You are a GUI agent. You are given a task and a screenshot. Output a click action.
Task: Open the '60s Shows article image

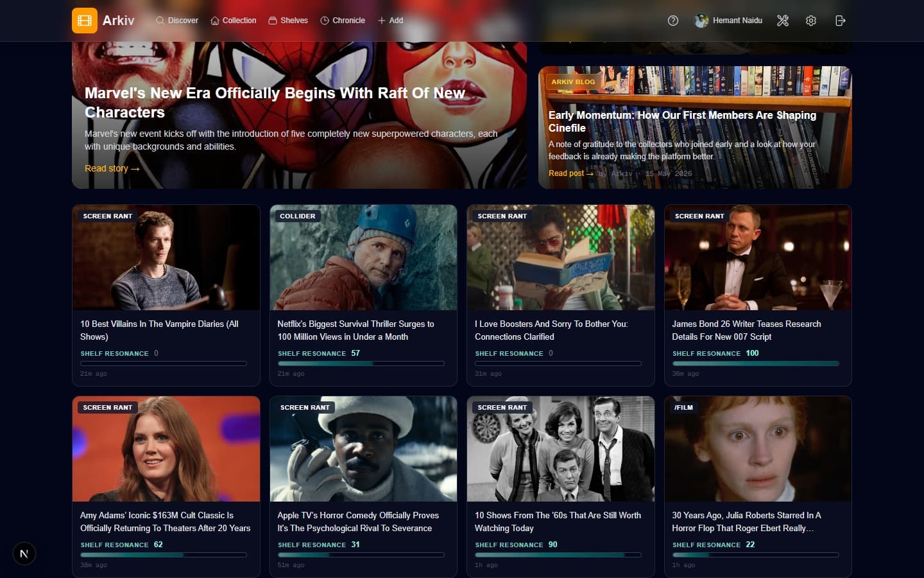pyautogui.click(x=561, y=449)
